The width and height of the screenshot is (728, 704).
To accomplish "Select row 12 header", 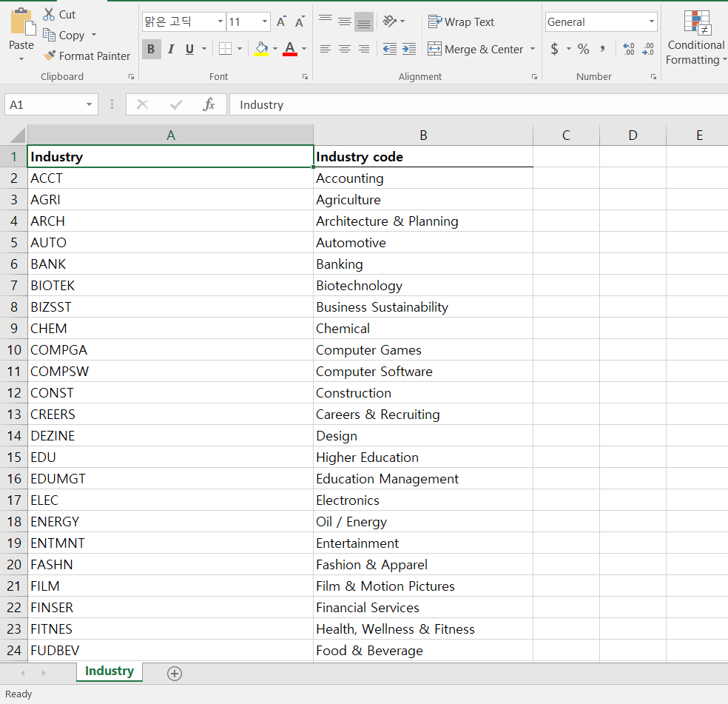I will 14,392.
